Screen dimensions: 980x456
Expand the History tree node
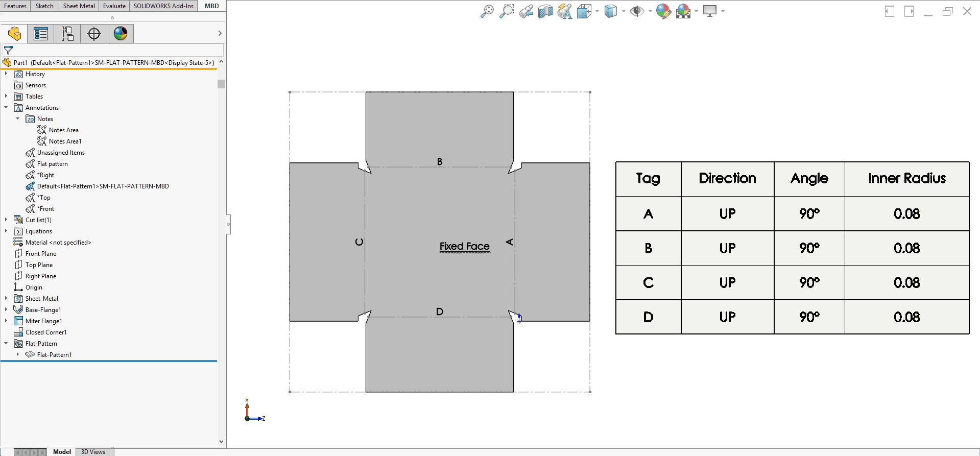point(6,74)
